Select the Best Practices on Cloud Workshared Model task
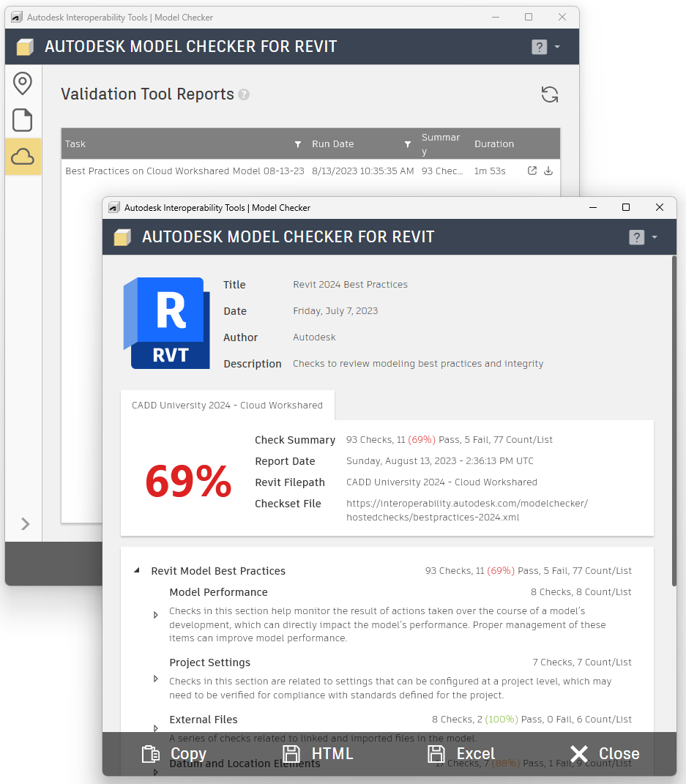The image size is (686, 784). tap(184, 171)
